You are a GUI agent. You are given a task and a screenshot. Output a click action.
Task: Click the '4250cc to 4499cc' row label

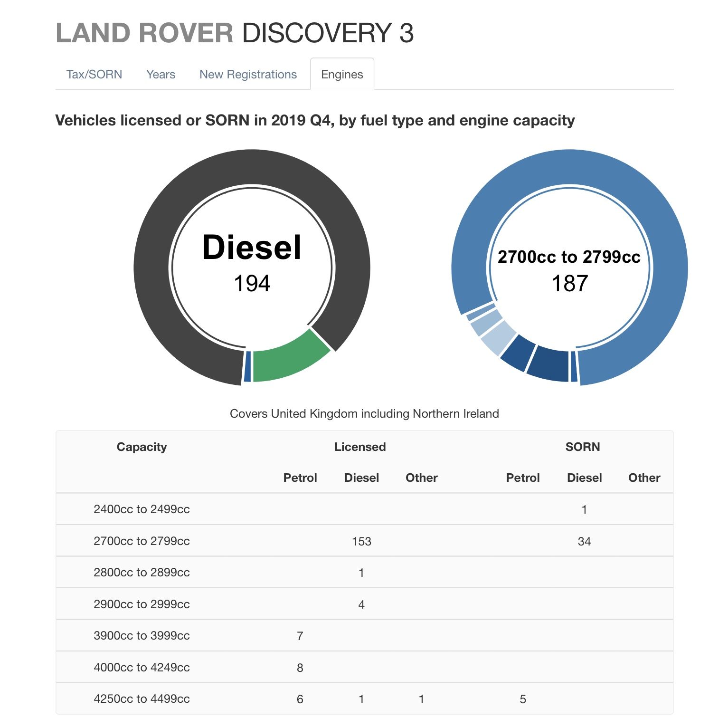pyautogui.click(x=142, y=699)
